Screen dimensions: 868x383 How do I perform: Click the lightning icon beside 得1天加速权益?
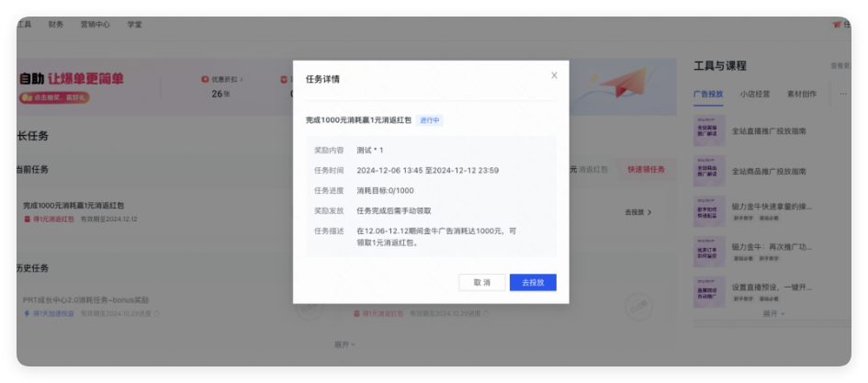click(28, 314)
